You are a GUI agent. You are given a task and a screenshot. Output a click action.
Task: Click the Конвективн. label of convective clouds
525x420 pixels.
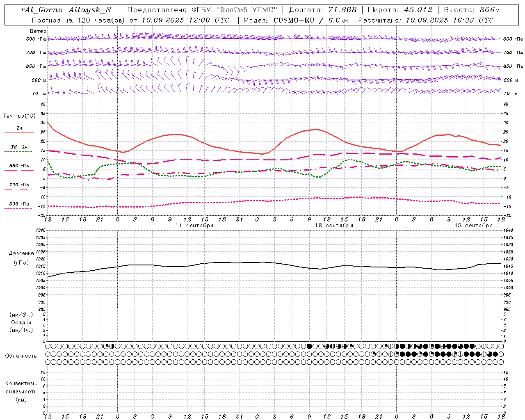click(21, 383)
